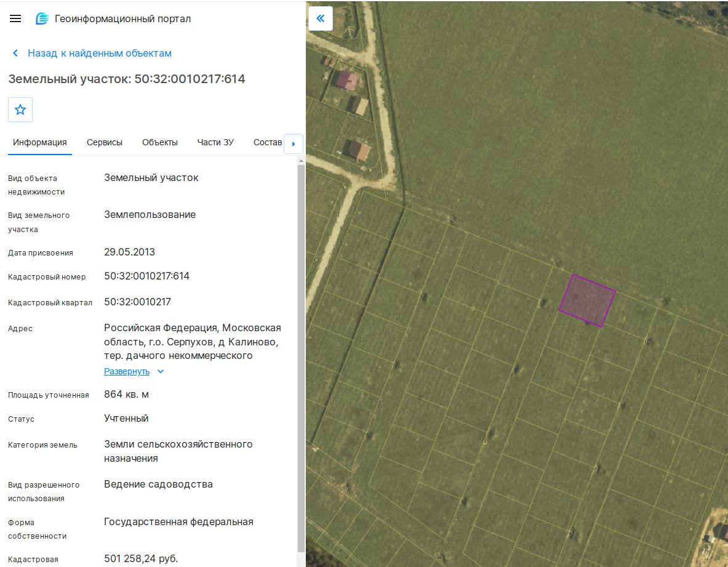Screen dimensions: 728x567
Task: Go back via Назад к найденным объектам
Action: (99, 53)
